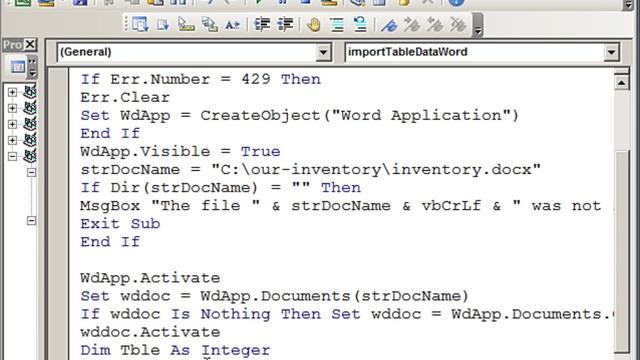The image size is (640, 360).
Task: Click the Parameter Info icon
Action: coord(209,24)
